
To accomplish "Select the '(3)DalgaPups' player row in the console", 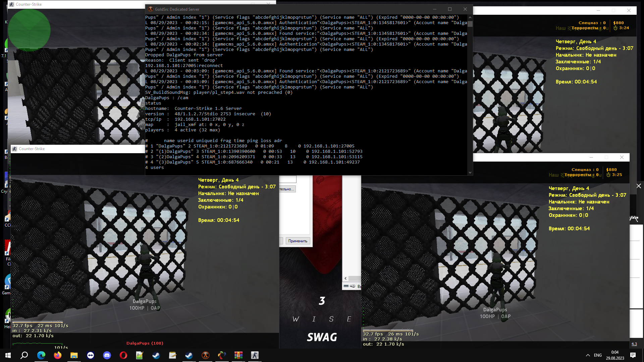I will click(x=253, y=162).
